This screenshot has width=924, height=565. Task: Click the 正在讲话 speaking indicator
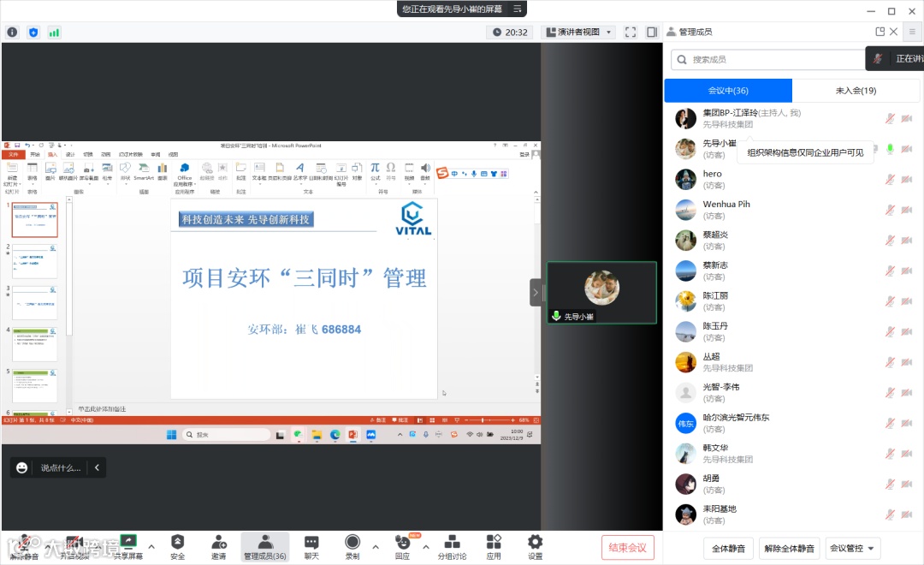click(x=895, y=58)
